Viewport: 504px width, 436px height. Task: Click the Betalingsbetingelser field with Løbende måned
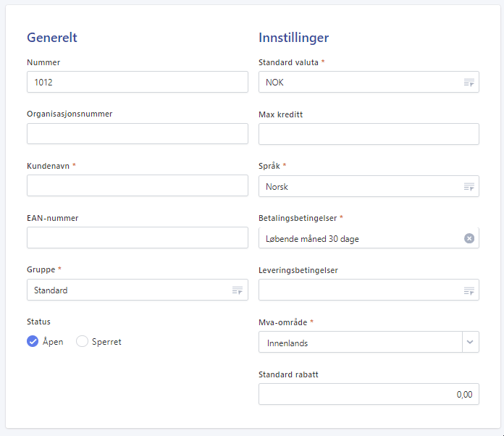tap(369, 238)
